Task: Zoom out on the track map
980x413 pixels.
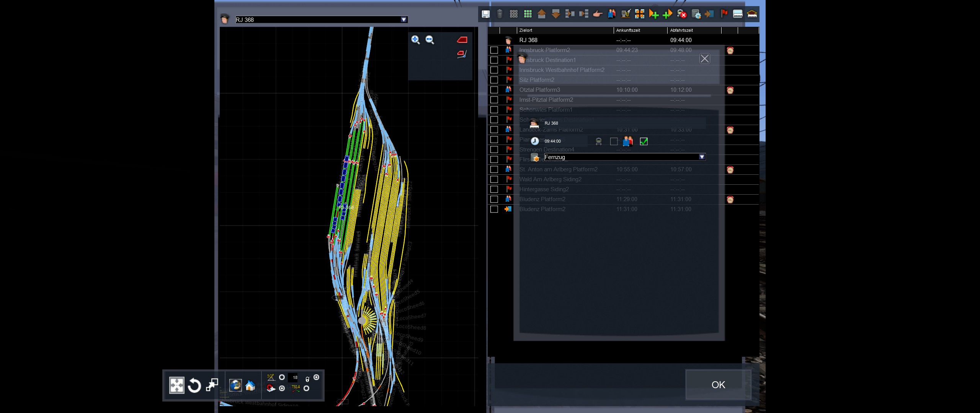Action: pyautogui.click(x=430, y=40)
